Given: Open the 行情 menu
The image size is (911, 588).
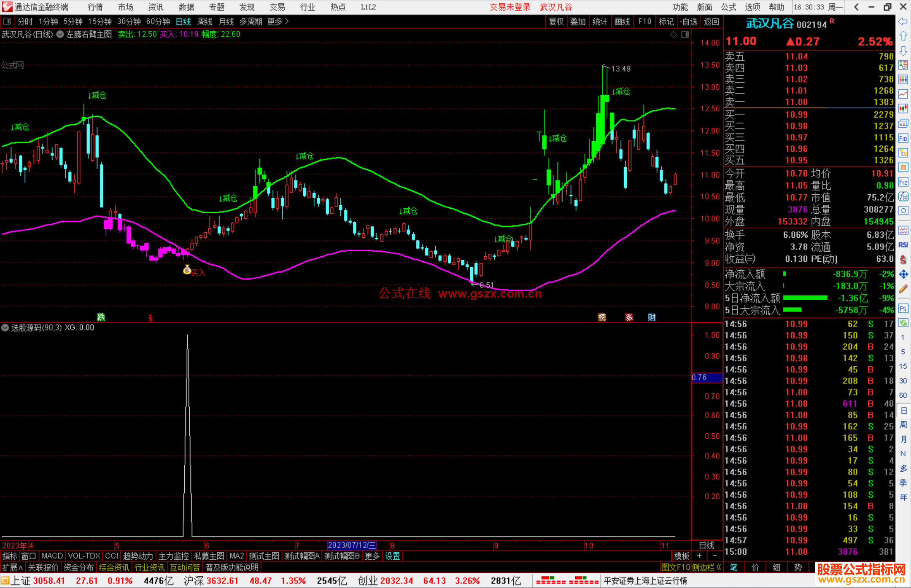Looking at the screenshot, I should point(95,7).
